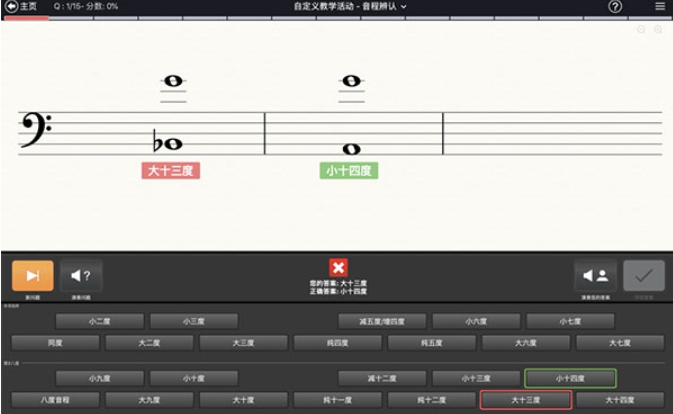Click the 您的答案: 大十三度 result text
This screenshot has height=414, width=673.
coord(338,284)
